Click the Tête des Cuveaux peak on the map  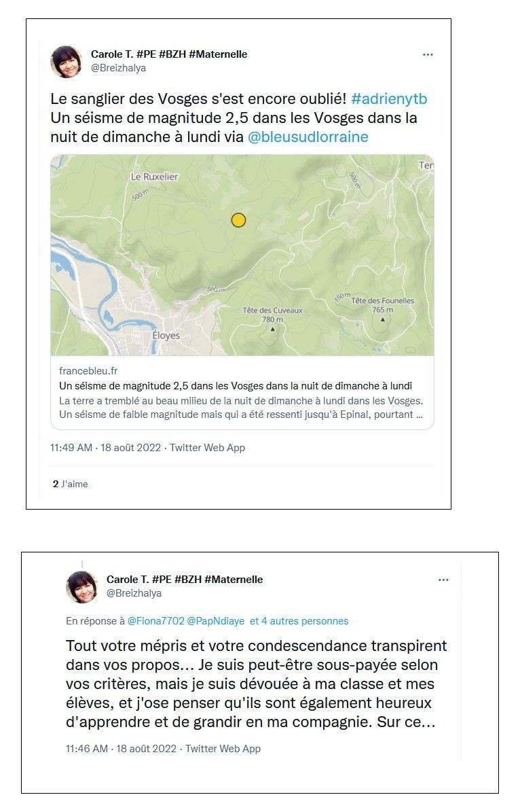[x=272, y=311]
